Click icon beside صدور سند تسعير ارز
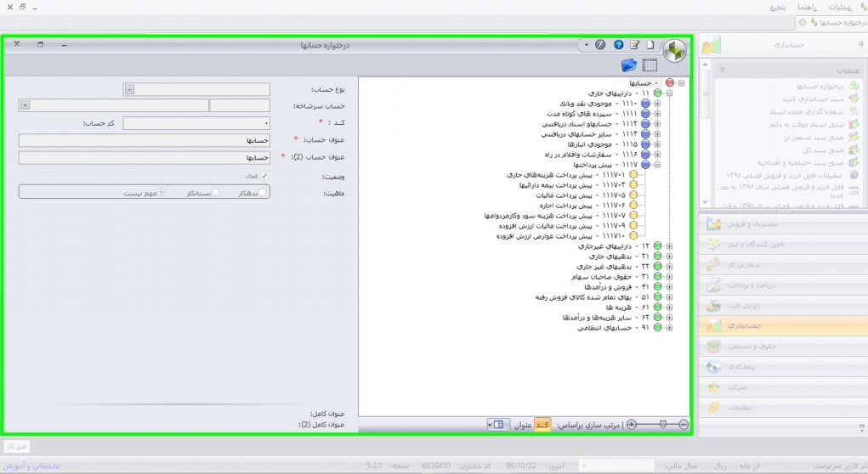 tap(854, 137)
